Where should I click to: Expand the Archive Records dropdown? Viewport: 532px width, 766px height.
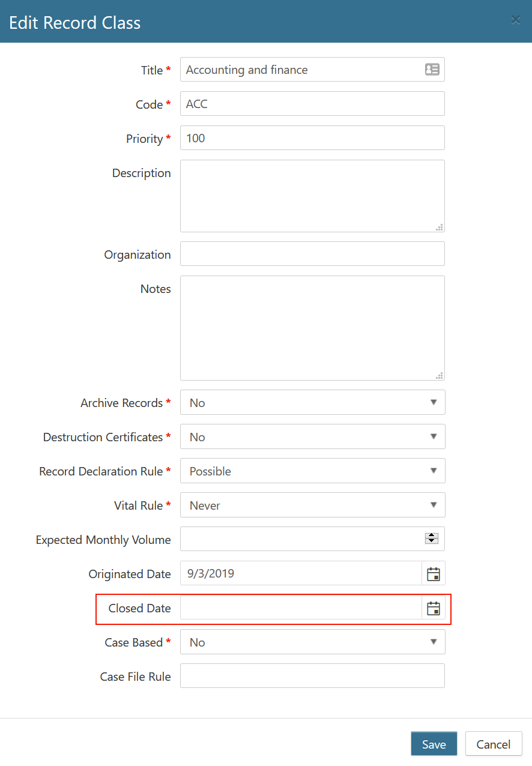312,403
